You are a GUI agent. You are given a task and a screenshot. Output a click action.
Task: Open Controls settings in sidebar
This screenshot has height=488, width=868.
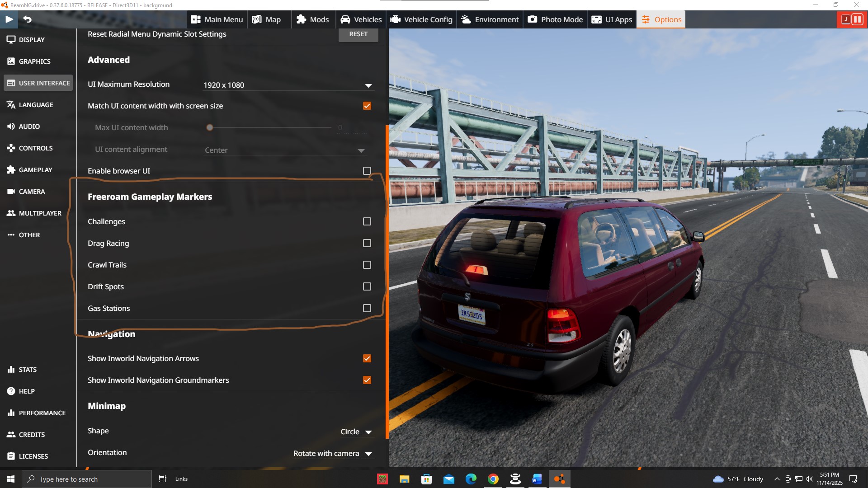click(36, 148)
